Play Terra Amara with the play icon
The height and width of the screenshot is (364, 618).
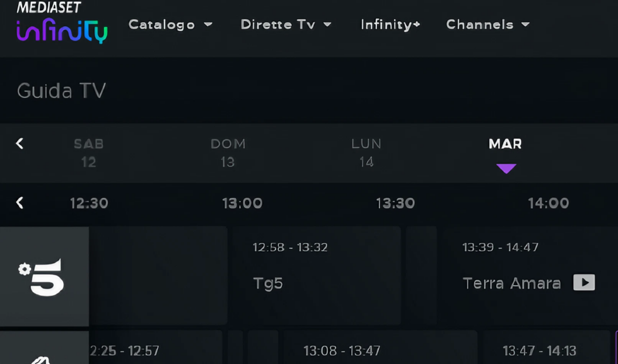tap(584, 283)
